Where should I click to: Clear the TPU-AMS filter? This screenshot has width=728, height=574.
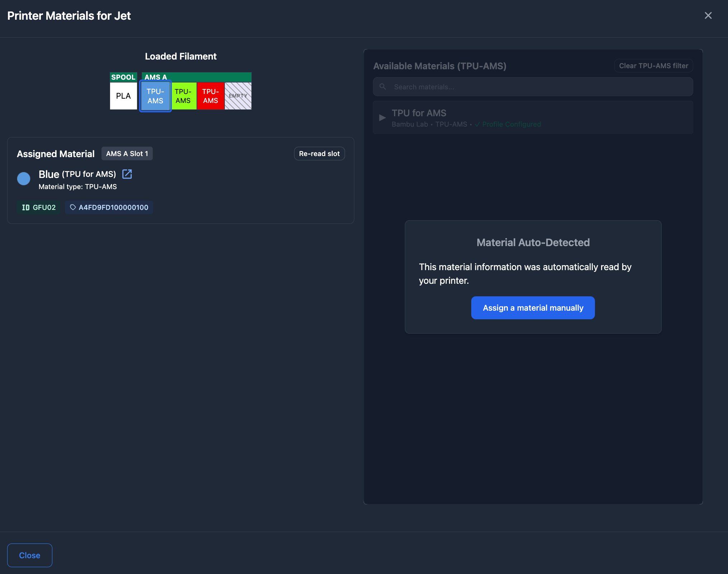tap(653, 66)
